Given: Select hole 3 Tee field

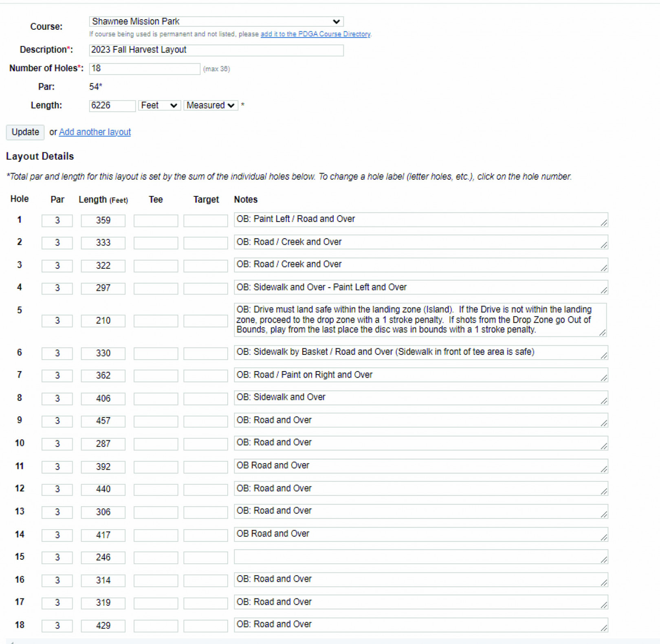Looking at the screenshot, I should [156, 266].
